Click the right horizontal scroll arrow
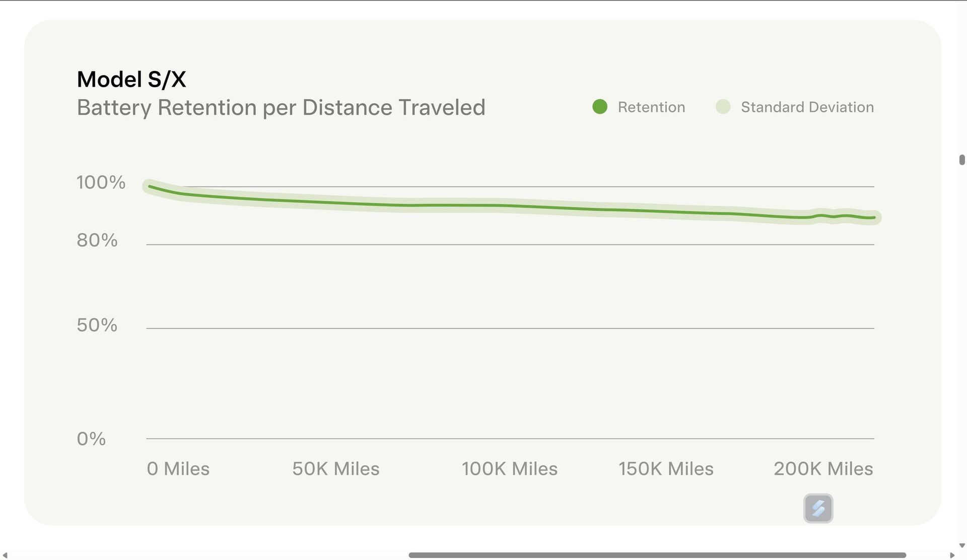Screen dimensions: 967x560 [952, 555]
